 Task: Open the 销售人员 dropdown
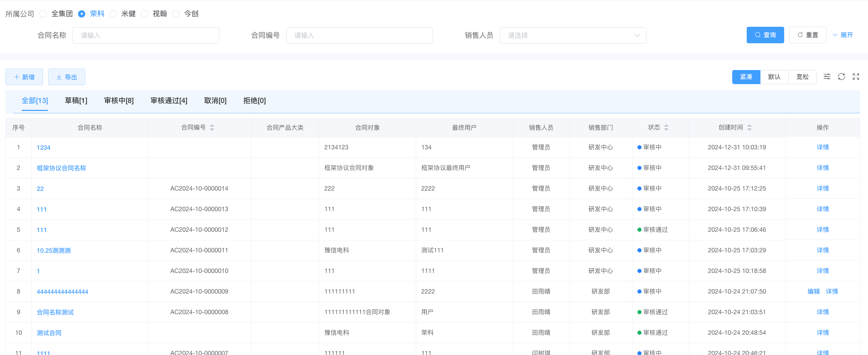[x=572, y=35]
